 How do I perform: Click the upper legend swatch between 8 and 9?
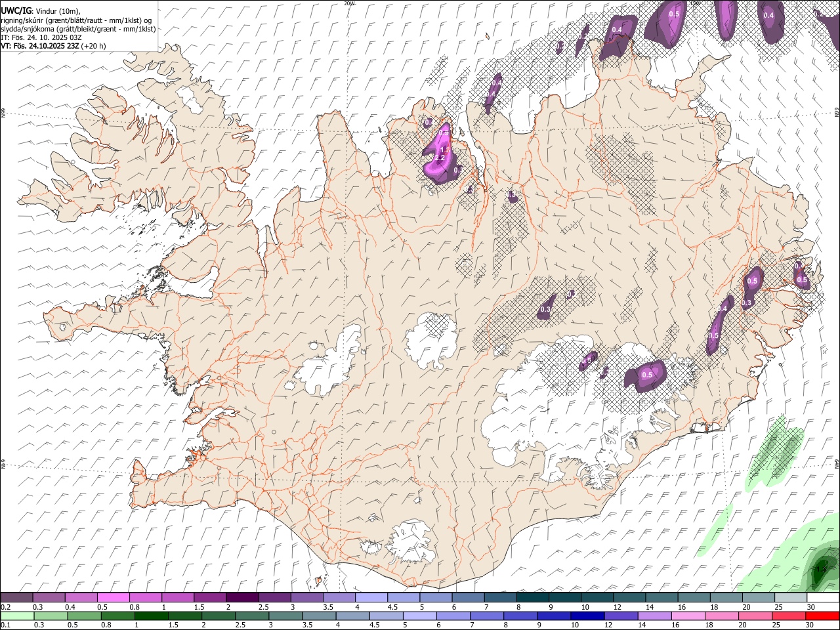[532, 598]
